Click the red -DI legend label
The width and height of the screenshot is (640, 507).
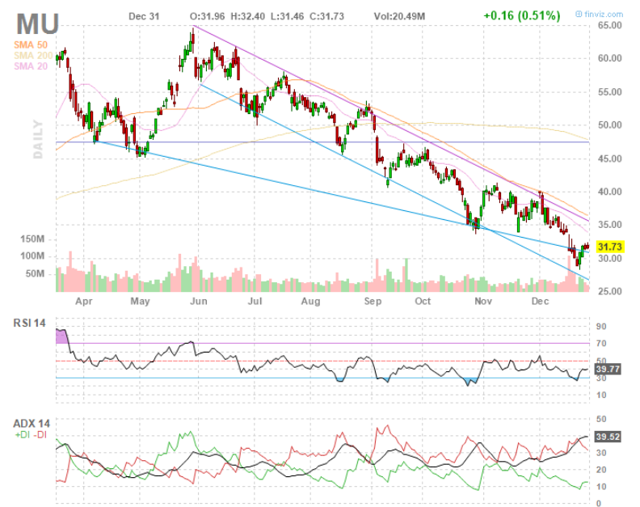click(40, 435)
